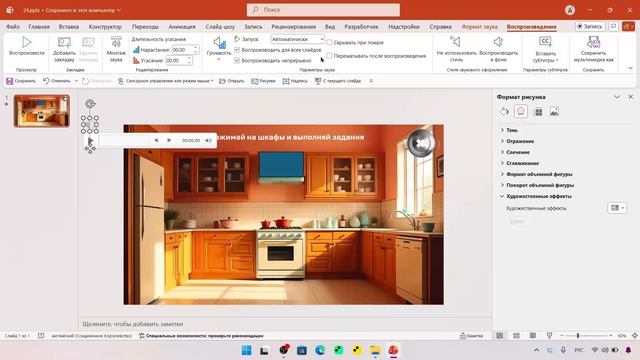The width and height of the screenshot is (640, 360).
Task: Enable Перематывать после воспроизведения checkbox
Action: point(329,56)
